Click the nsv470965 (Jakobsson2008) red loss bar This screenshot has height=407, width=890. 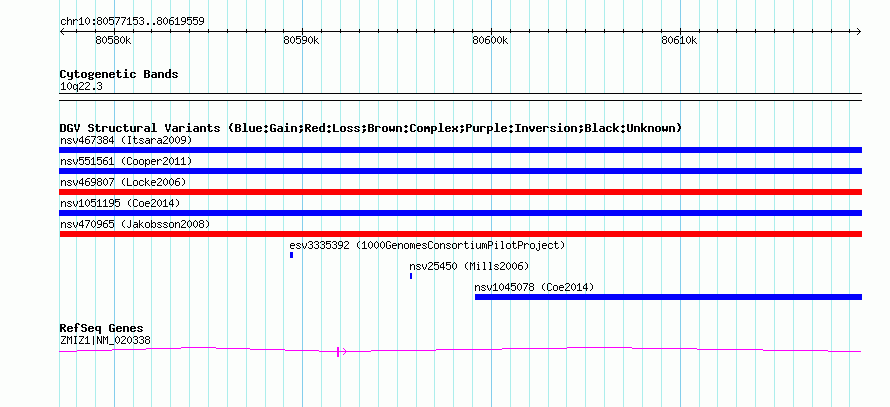click(x=460, y=234)
